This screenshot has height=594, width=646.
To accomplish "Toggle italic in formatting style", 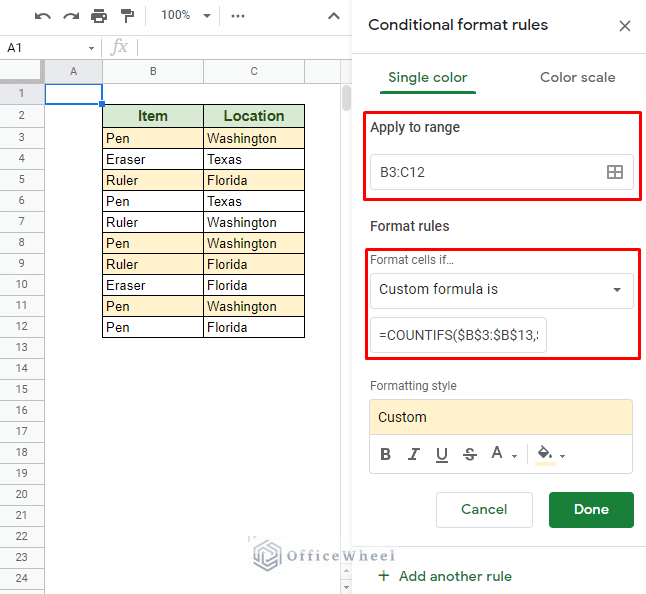I will [414, 454].
